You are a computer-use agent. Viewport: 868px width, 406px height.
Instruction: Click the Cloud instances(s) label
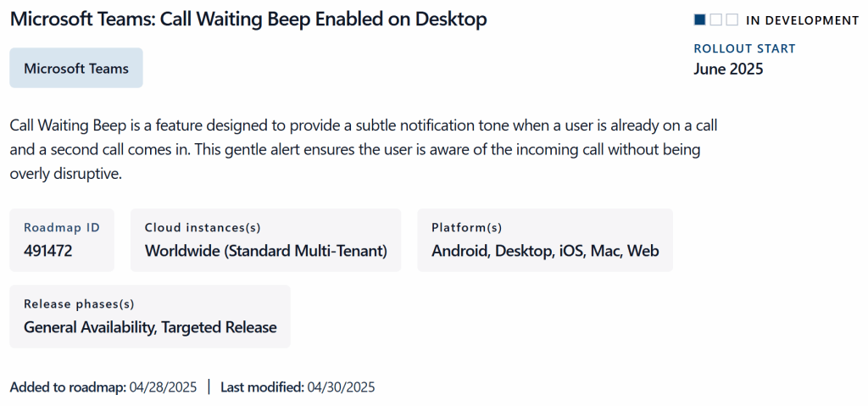[203, 227]
